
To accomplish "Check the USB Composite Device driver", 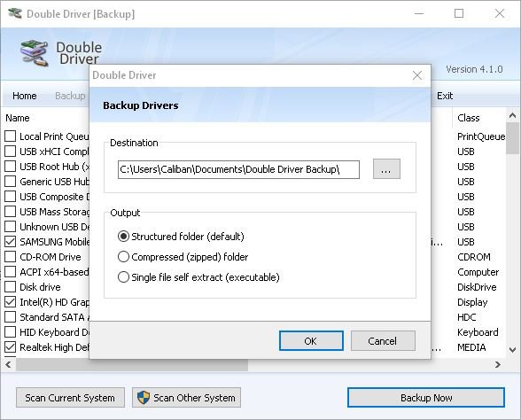I will click(11, 197).
